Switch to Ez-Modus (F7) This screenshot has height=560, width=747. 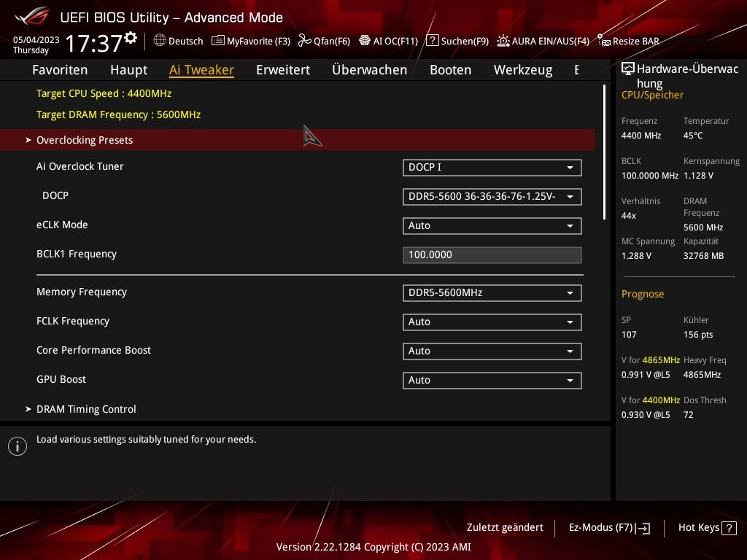tap(609, 528)
